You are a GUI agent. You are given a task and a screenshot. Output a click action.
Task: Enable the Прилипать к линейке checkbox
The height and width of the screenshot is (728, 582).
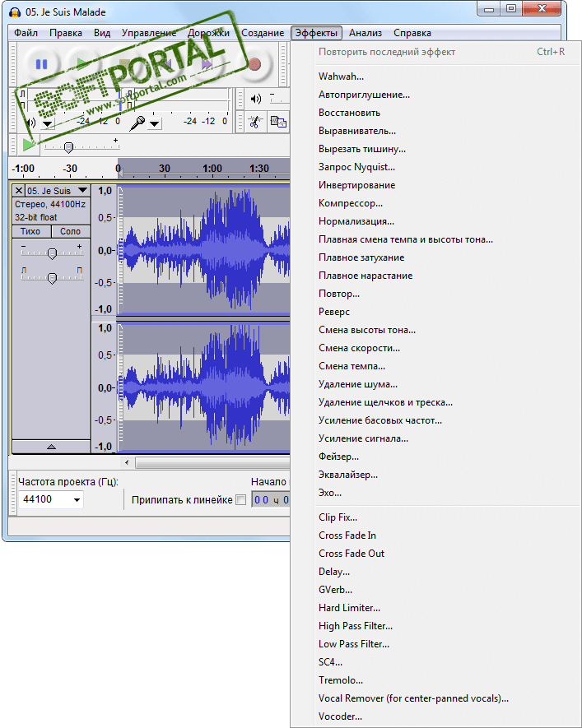pos(240,500)
